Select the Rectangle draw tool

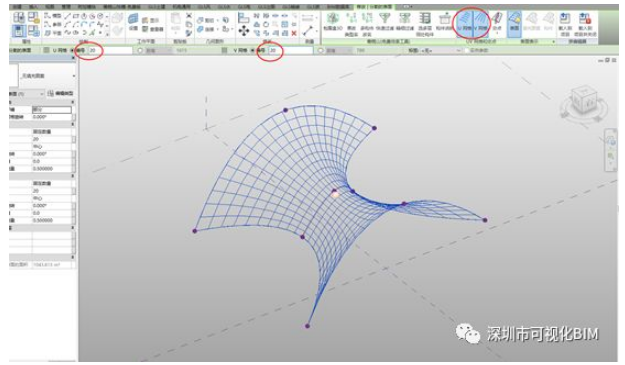click(76, 16)
